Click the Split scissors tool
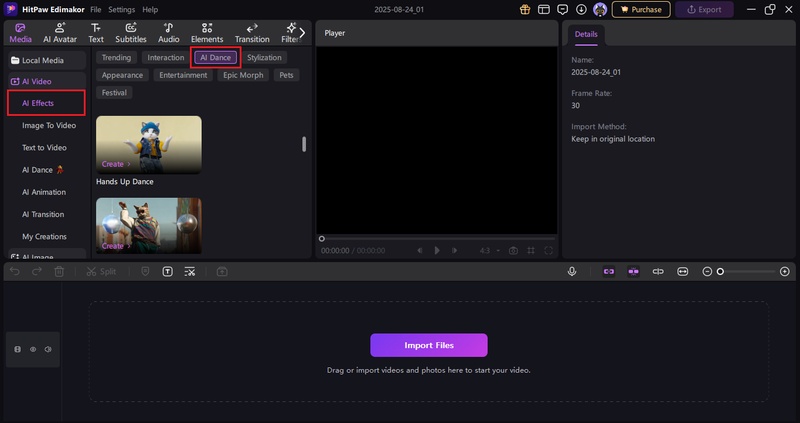 coord(101,272)
